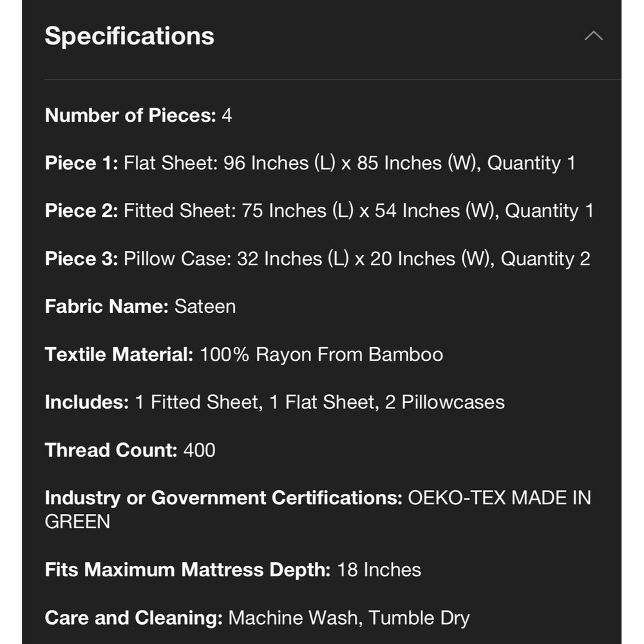The height and width of the screenshot is (644, 644).
Task: Select the Piece 2 Fitted Sheet row
Action: click(x=319, y=211)
